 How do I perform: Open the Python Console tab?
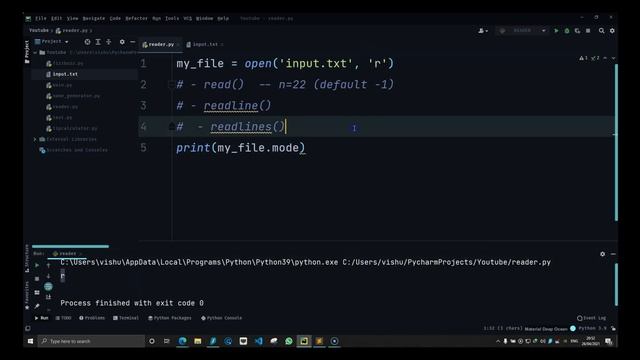[221, 318]
